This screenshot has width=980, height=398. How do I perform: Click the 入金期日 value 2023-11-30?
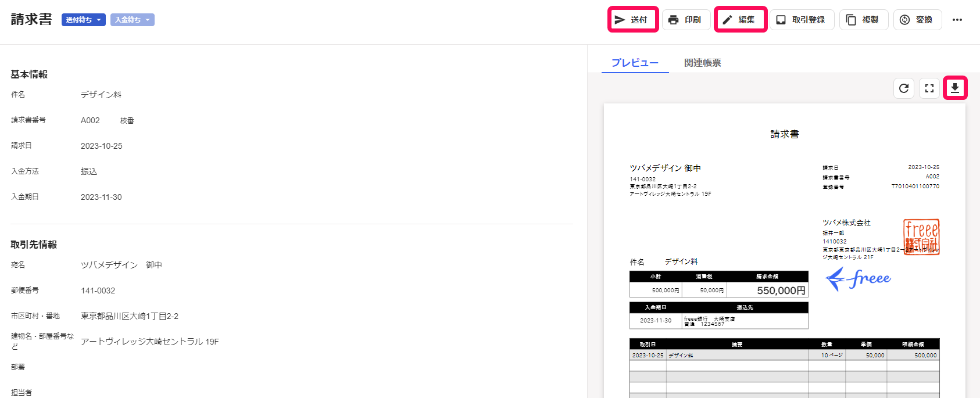pos(102,197)
